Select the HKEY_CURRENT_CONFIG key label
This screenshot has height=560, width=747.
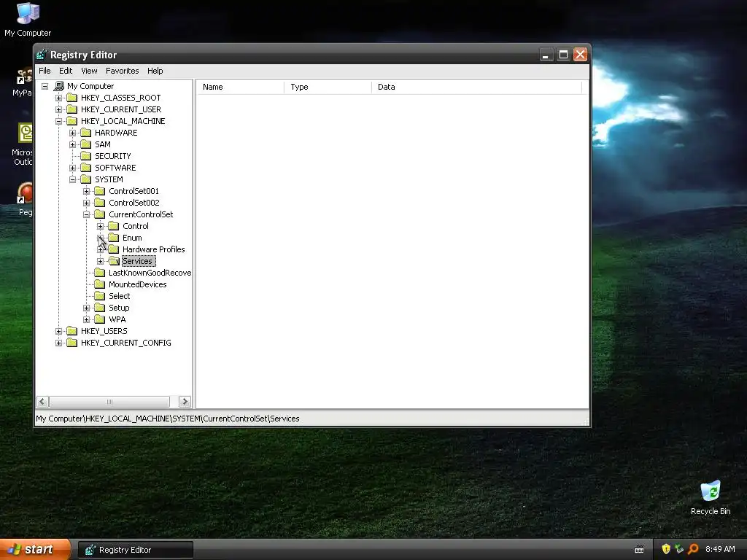[125, 343]
